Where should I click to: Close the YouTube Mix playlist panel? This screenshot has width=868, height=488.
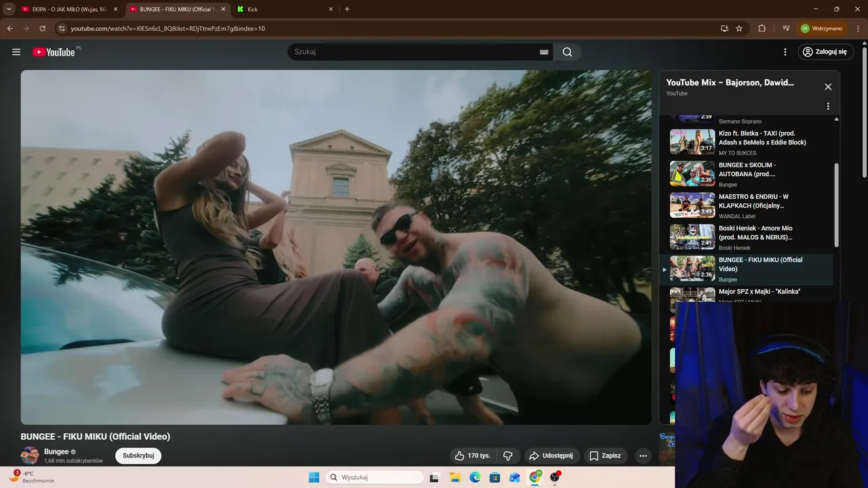[828, 87]
